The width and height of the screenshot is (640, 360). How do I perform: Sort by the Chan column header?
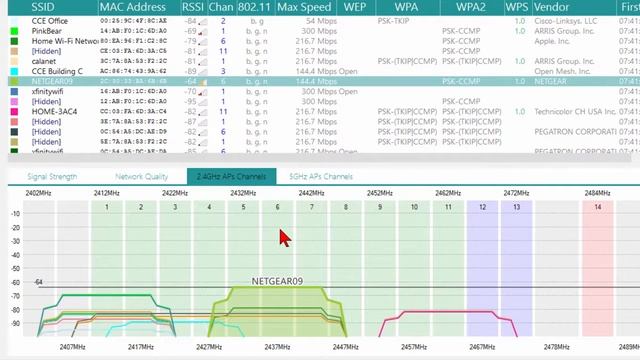pos(221,7)
